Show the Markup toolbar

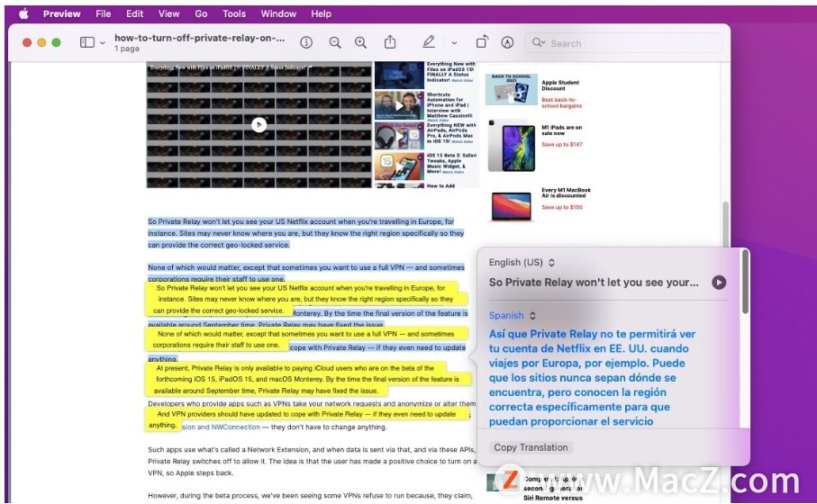tap(507, 42)
